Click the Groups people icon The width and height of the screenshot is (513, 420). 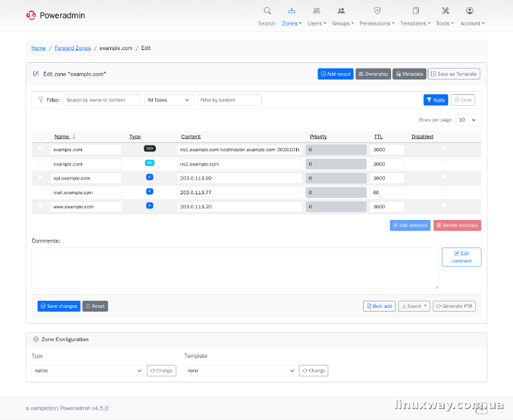341,11
